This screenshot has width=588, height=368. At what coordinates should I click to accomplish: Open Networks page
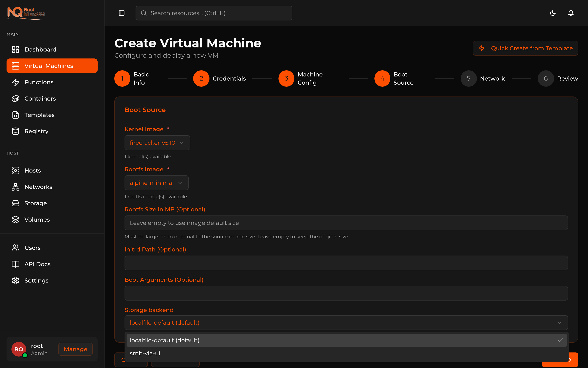click(x=52, y=187)
